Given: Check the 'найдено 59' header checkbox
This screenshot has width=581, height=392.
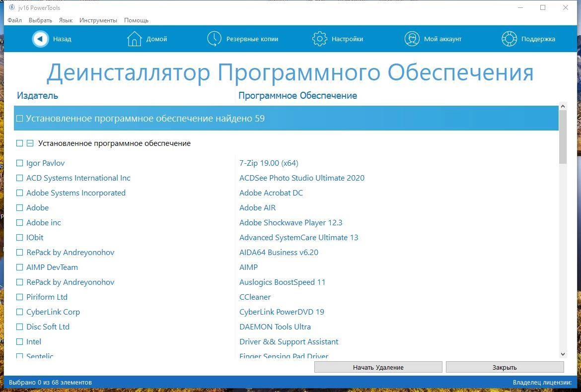Looking at the screenshot, I should (20, 119).
